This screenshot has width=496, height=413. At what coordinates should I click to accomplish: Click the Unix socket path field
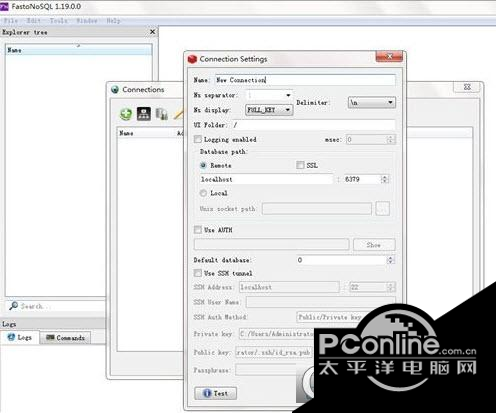[x=317, y=209]
